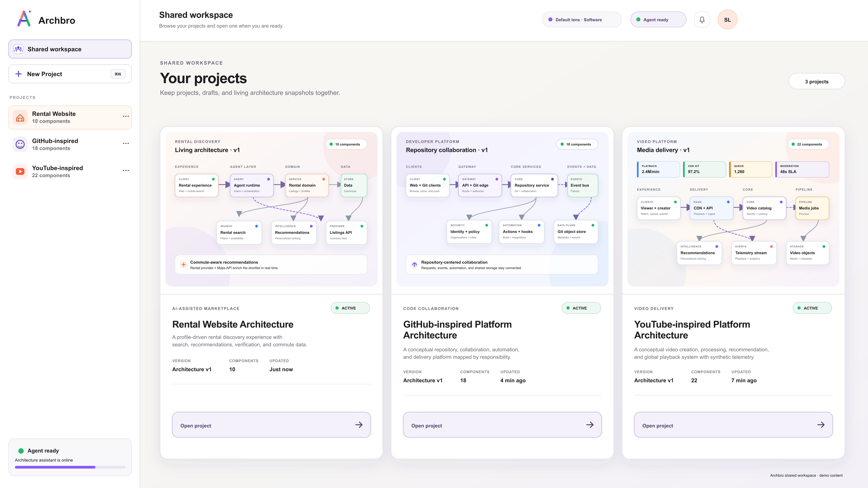Screen dimensions: 868x488
Task: Click the Rental Website house icon
Action: [20, 117]
